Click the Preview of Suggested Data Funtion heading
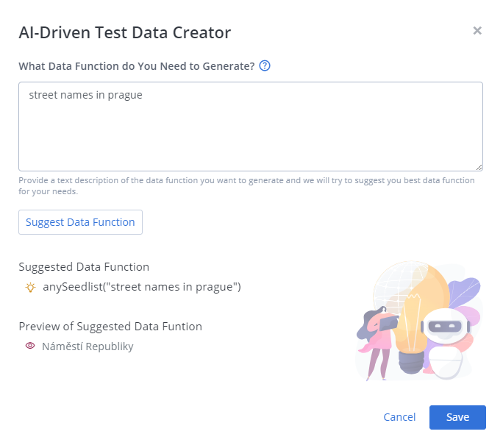The image size is (503, 448). pos(110,326)
